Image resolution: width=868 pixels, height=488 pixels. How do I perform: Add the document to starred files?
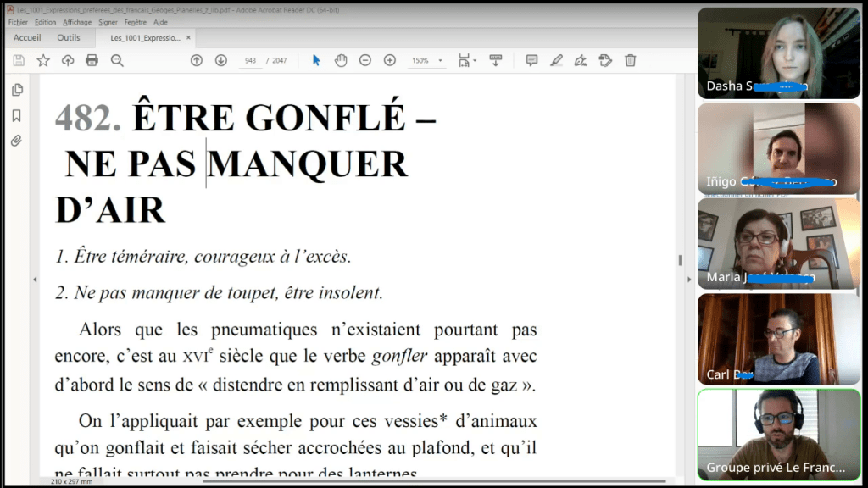click(43, 60)
